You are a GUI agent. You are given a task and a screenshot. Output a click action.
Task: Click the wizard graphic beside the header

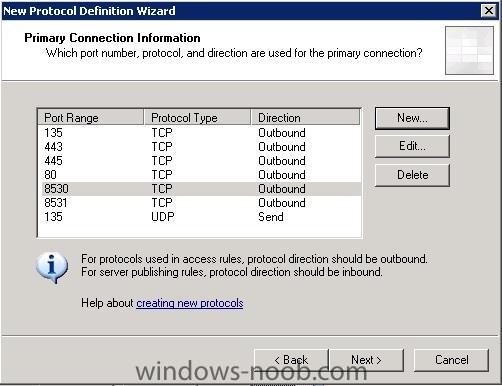pos(469,50)
